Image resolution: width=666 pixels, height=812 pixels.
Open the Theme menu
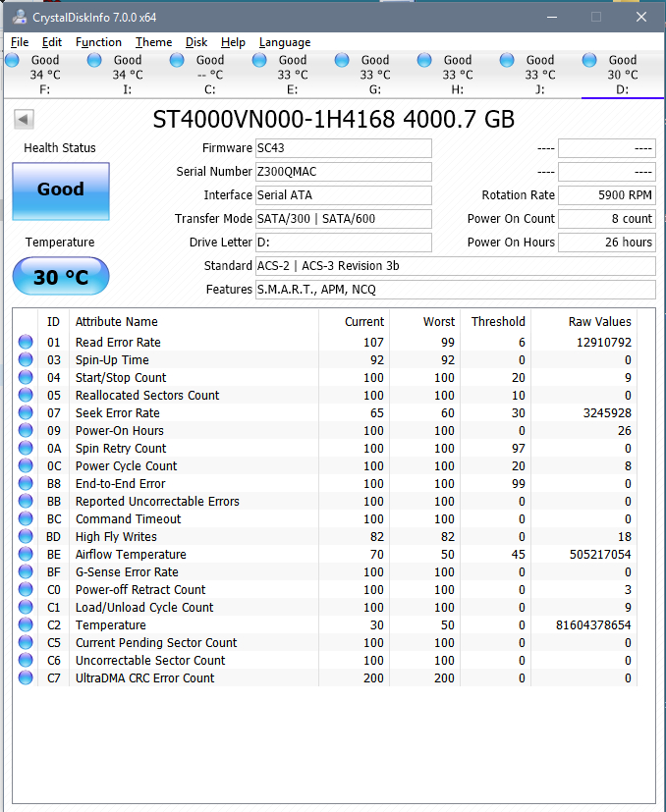[x=153, y=42]
